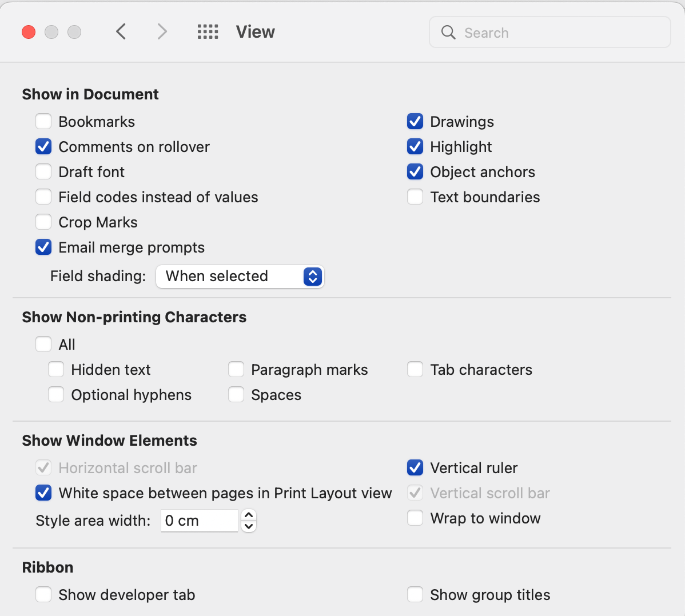Toggle Show developer tab checkbox
This screenshot has width=685, height=616.
pos(43,595)
